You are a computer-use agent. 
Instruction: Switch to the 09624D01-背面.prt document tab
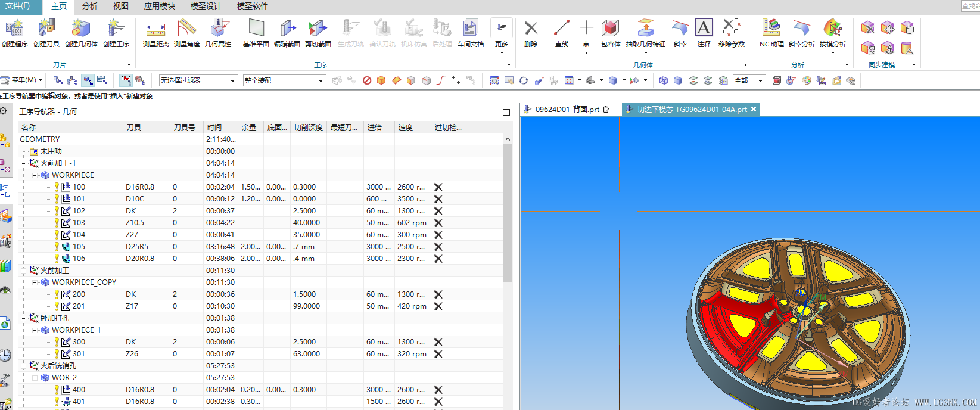pos(567,109)
